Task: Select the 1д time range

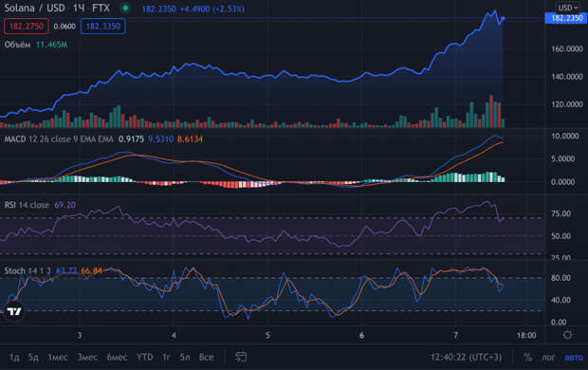Action: 14,358
